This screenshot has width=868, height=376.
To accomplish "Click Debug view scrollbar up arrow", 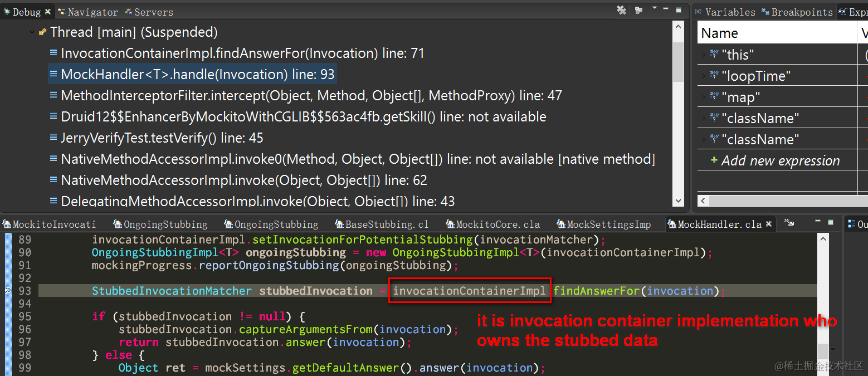I will coord(678,27).
